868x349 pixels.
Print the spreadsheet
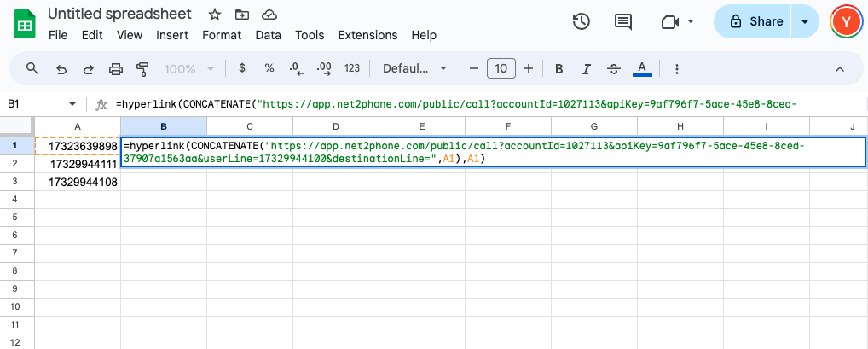click(x=116, y=69)
